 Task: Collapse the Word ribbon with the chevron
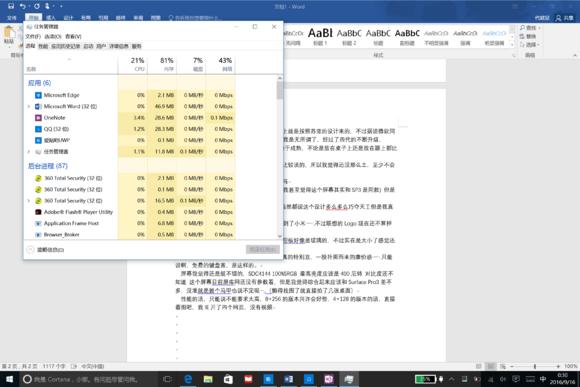tap(575, 55)
